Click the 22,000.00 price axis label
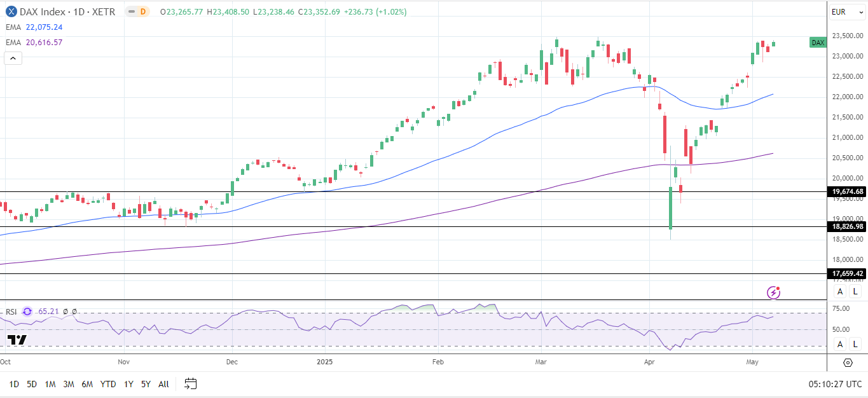868x398 pixels. pos(848,97)
